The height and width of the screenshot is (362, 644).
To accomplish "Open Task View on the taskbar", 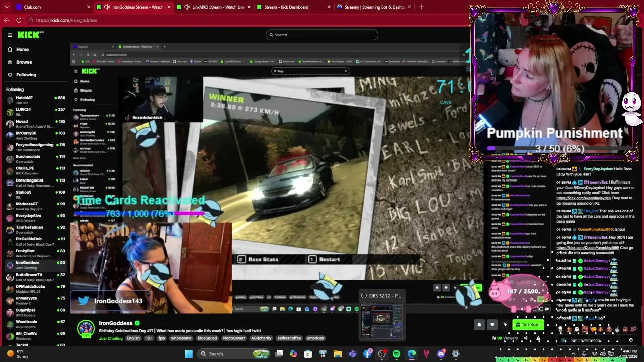I will click(x=279, y=354).
